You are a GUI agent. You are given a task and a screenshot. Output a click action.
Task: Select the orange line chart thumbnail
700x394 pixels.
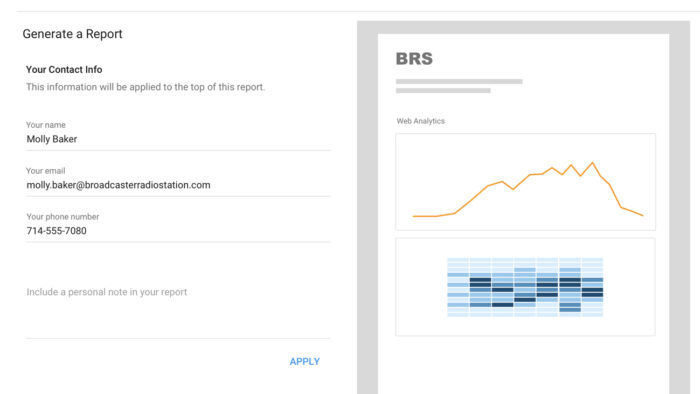525,182
